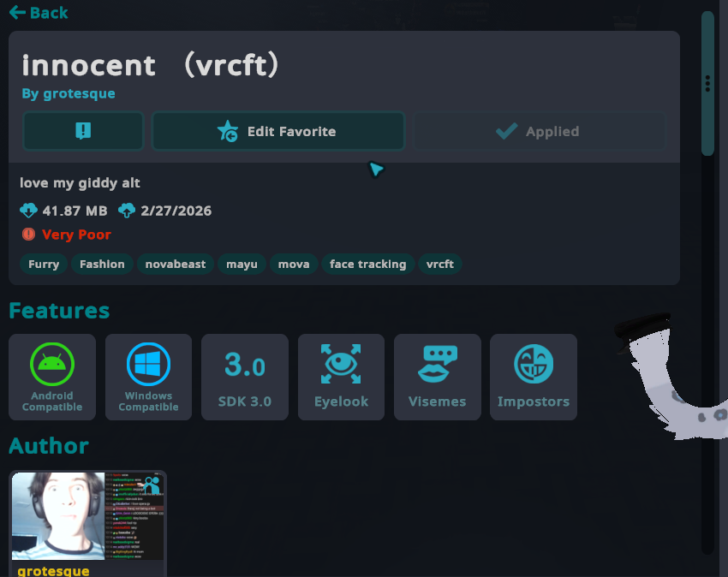Click the Very Poor warning icon

pos(29,234)
